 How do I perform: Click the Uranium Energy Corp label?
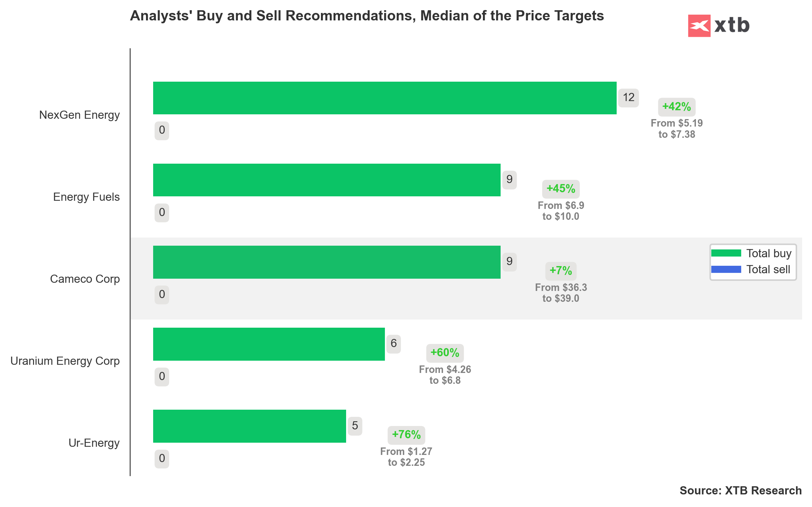65,361
